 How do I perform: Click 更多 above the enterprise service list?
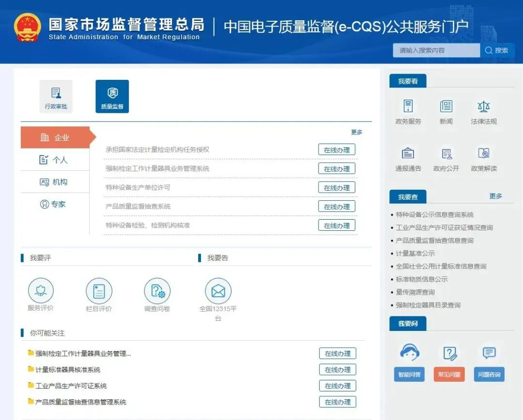(356, 132)
